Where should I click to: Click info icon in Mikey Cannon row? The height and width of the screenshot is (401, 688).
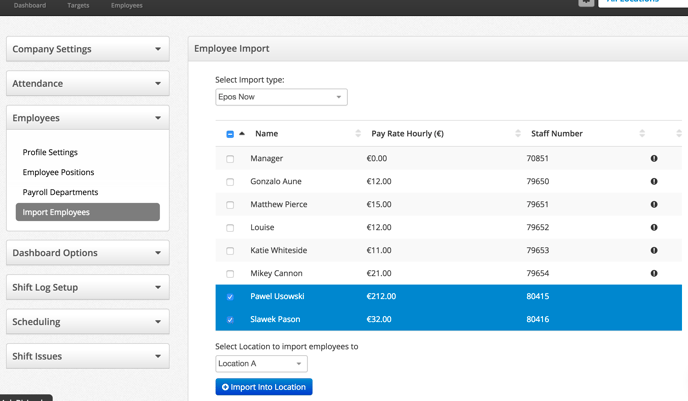coord(654,273)
